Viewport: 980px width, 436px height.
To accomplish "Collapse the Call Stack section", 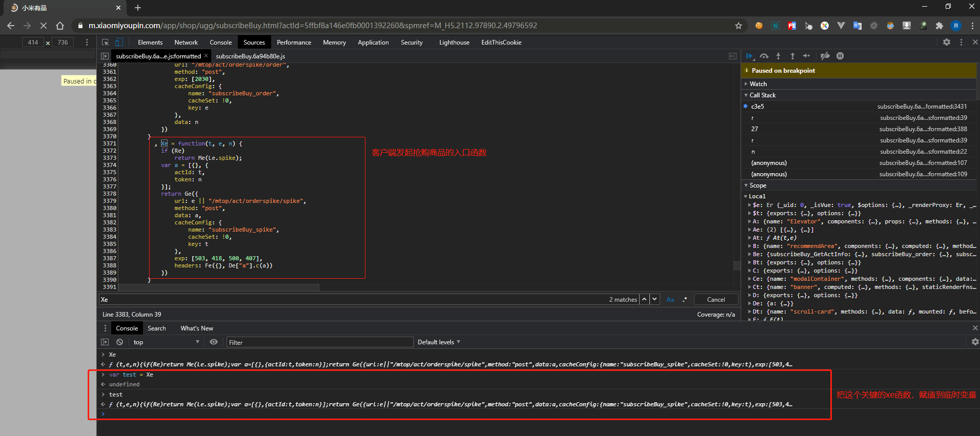I will [x=762, y=95].
